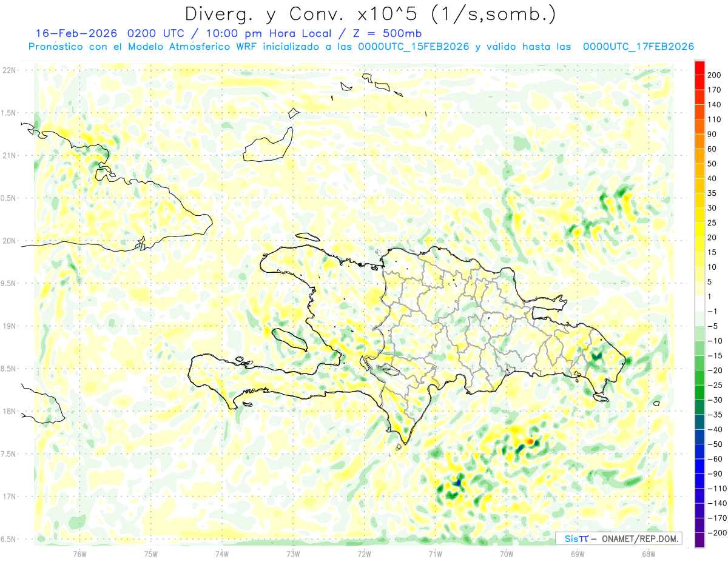Click the 8.5N latitude label

click(x=8, y=369)
